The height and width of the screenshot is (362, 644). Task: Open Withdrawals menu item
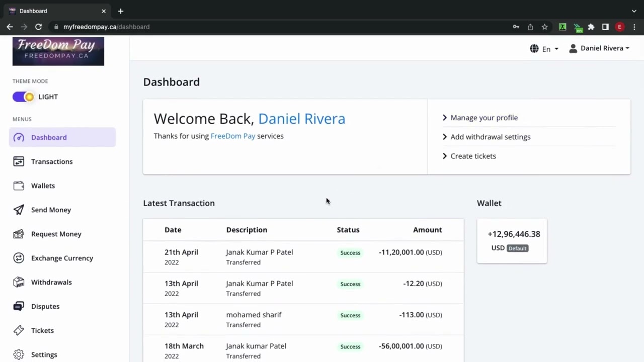(x=62, y=282)
